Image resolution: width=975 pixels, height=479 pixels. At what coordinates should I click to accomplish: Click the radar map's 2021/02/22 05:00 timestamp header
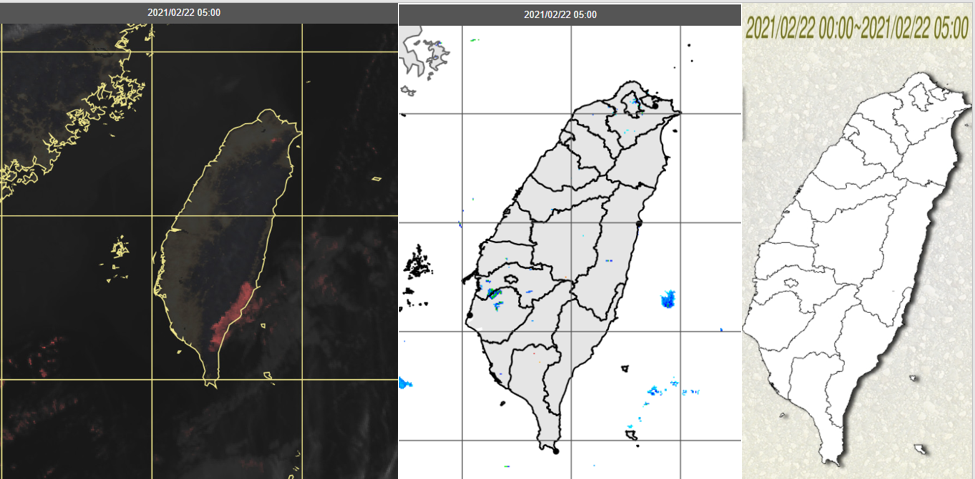[560, 15]
